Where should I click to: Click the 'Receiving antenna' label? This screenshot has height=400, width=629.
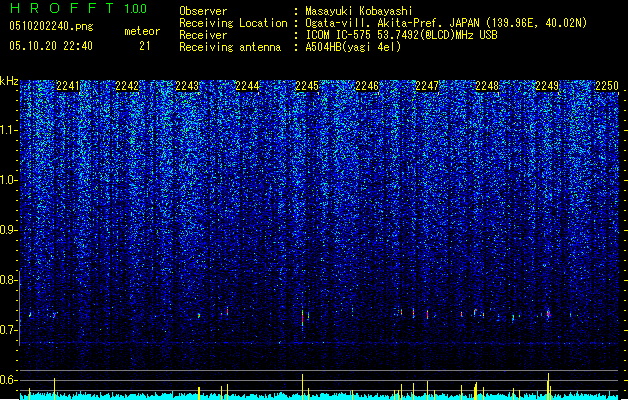coord(230,47)
